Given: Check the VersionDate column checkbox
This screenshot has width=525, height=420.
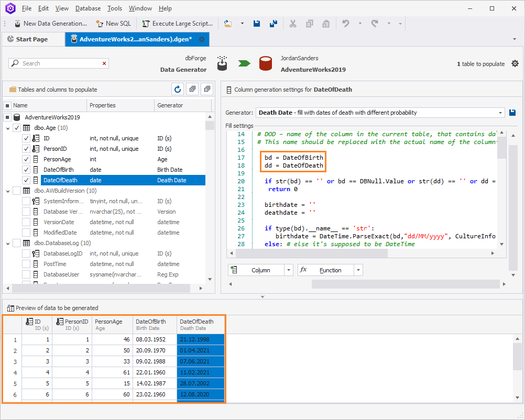Looking at the screenshot, I should click(26, 222).
